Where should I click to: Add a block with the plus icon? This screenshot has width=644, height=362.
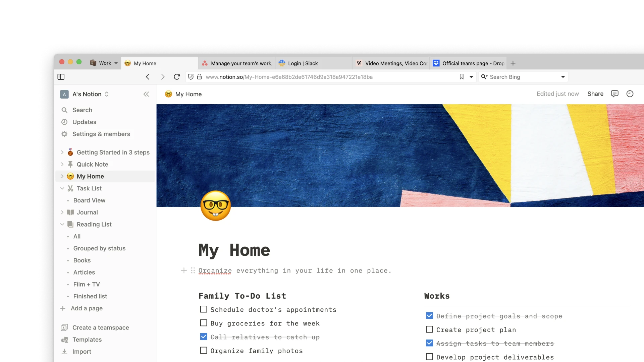click(x=184, y=270)
